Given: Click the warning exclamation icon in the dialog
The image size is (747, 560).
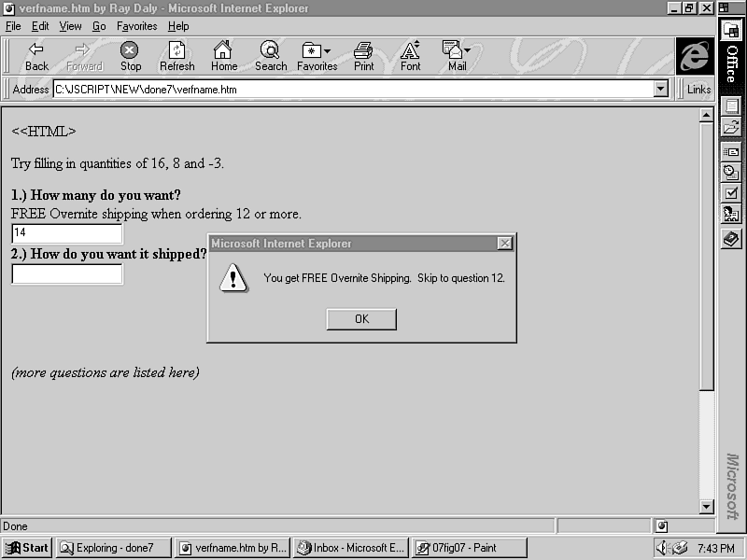Looking at the screenshot, I should pyautogui.click(x=233, y=278).
